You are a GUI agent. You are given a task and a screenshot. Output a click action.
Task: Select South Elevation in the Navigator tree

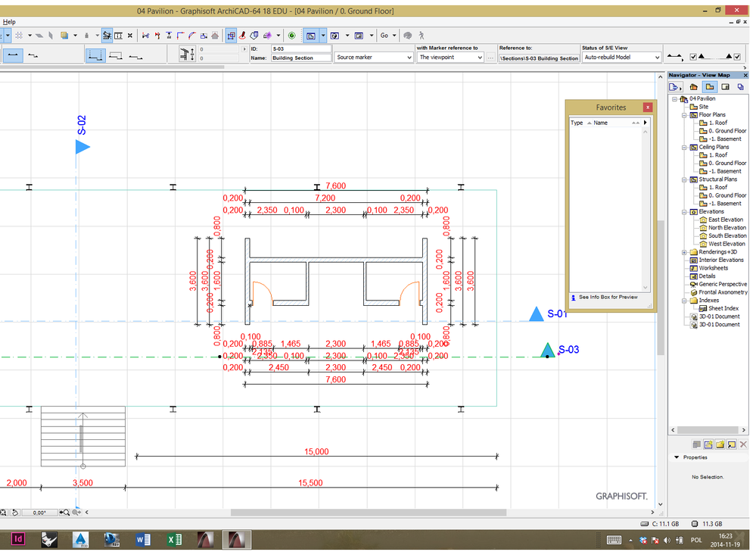(x=726, y=235)
